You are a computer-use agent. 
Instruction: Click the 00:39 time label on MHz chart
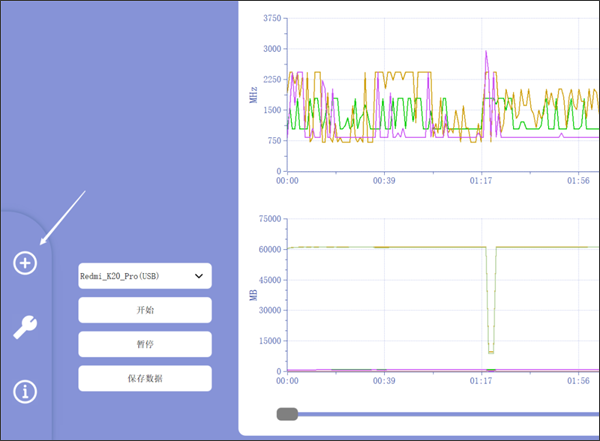pyautogui.click(x=384, y=181)
